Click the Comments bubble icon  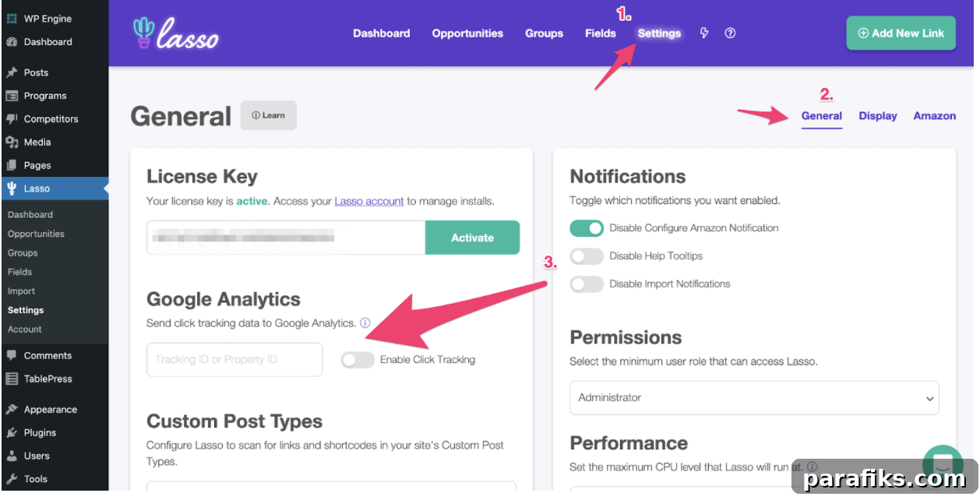tap(12, 355)
